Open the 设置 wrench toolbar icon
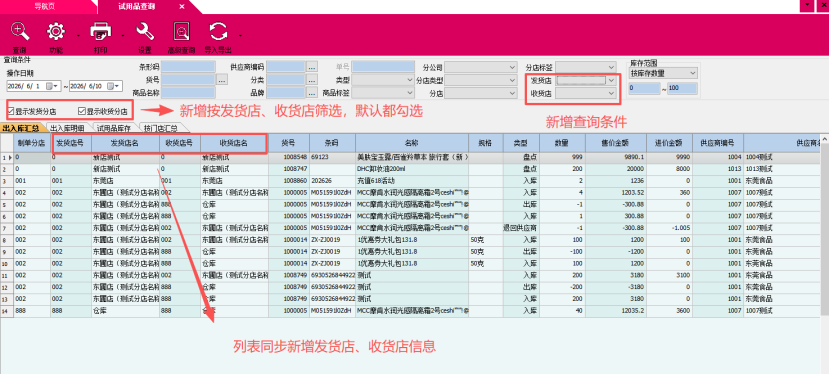This screenshot has width=829, height=374. pyautogui.click(x=145, y=32)
